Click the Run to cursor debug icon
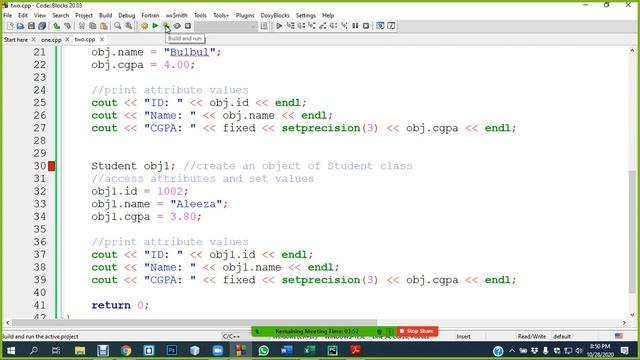640x360 pixels. pos(290,26)
